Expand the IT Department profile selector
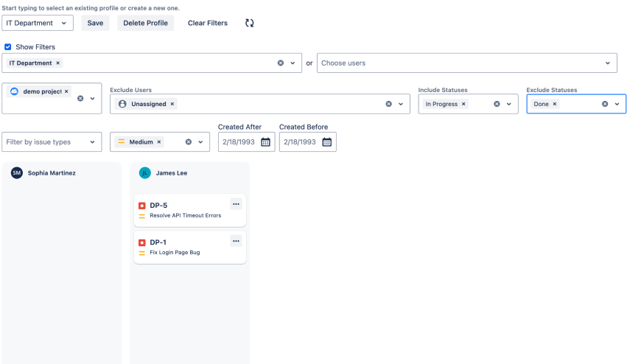The height and width of the screenshot is (364, 641). 64,23
